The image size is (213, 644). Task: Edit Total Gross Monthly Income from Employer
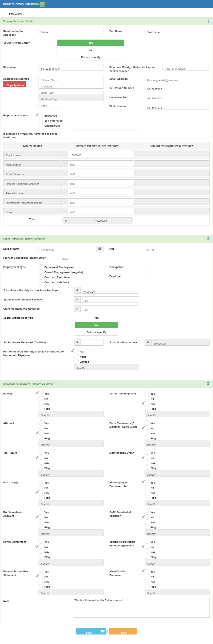point(109,290)
